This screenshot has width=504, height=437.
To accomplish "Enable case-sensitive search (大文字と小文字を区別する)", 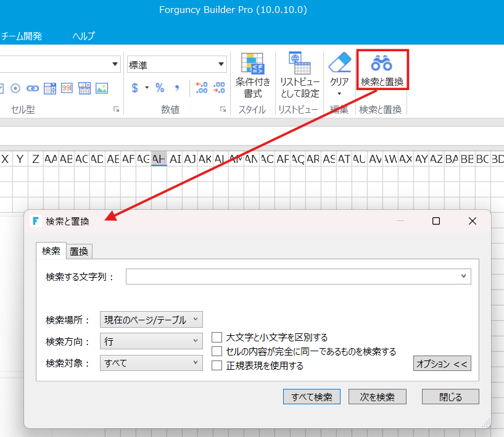I will coord(217,337).
